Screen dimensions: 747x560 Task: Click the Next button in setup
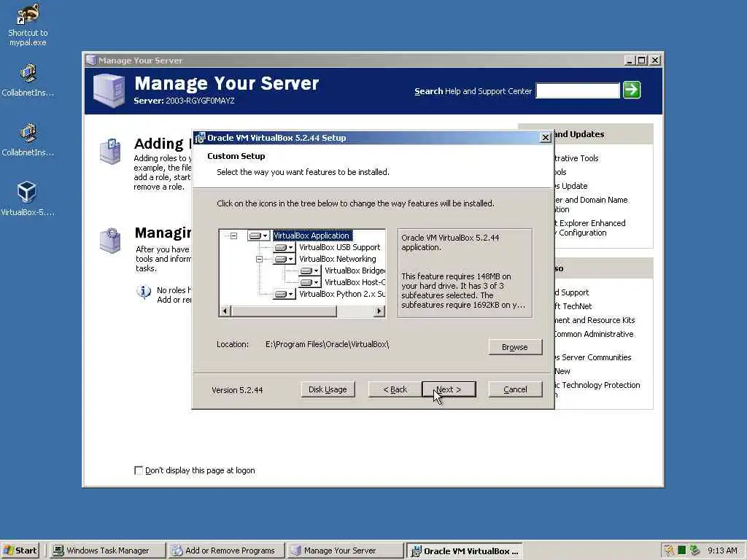tap(449, 389)
